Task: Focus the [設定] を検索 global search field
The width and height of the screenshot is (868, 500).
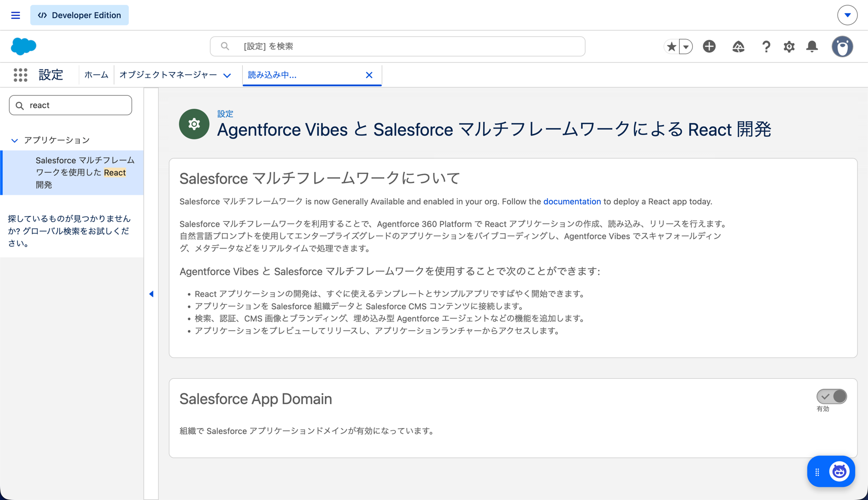Action: pyautogui.click(x=397, y=46)
